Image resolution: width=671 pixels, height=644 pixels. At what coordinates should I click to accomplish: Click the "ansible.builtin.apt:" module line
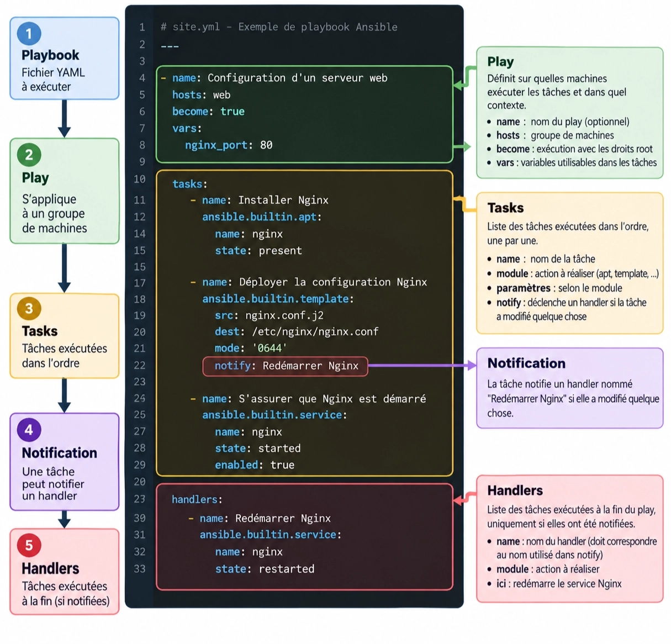point(262,217)
